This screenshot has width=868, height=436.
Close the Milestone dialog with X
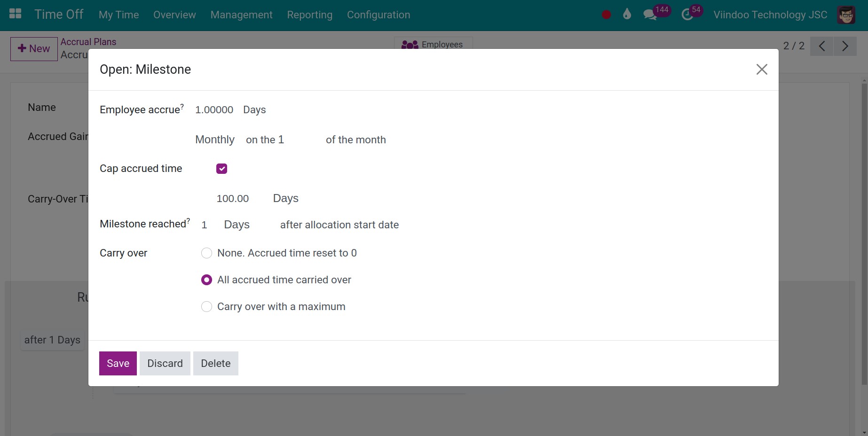[x=762, y=70]
